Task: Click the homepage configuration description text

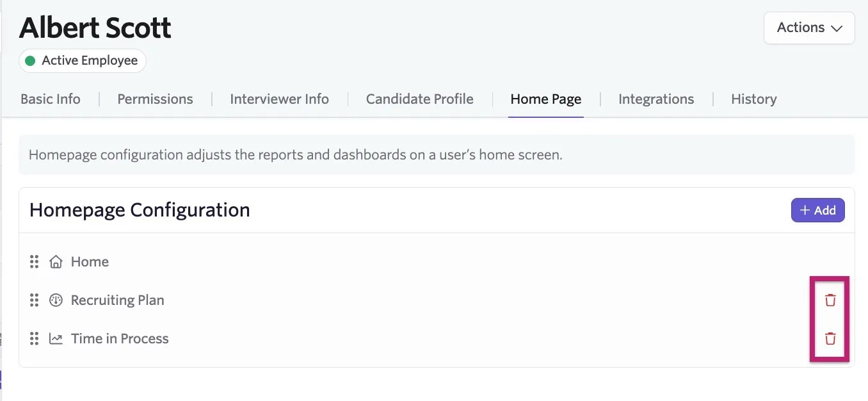Action: (x=296, y=154)
